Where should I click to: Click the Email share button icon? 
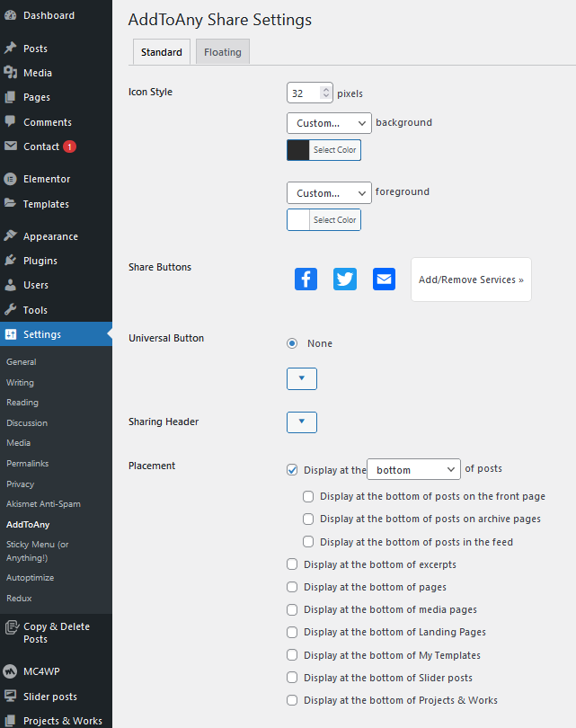click(x=384, y=279)
